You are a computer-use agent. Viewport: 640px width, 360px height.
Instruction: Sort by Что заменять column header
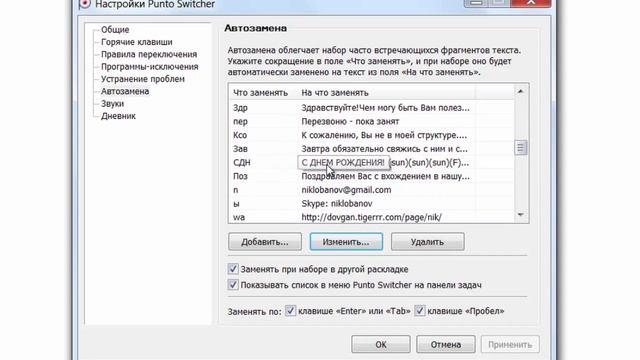point(264,93)
